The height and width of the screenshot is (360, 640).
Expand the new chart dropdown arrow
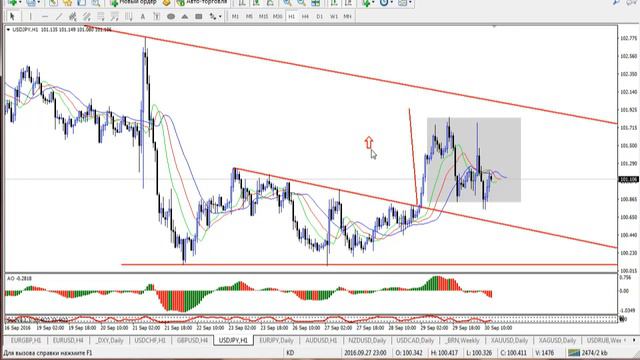(x=20, y=3)
